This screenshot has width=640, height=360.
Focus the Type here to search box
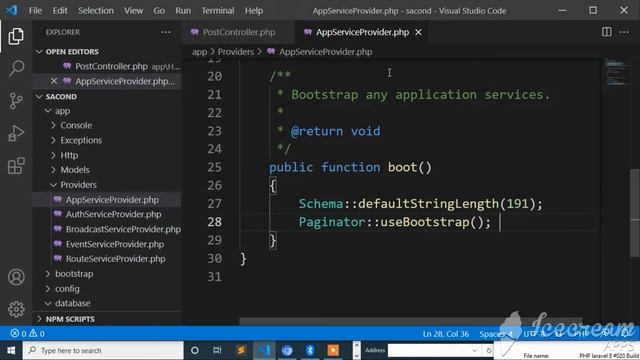pos(103,351)
